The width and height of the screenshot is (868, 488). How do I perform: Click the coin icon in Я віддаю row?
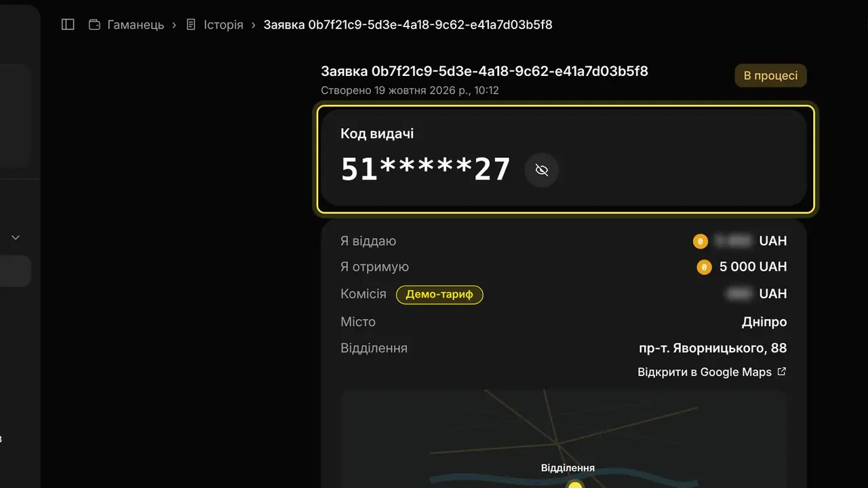coord(700,241)
